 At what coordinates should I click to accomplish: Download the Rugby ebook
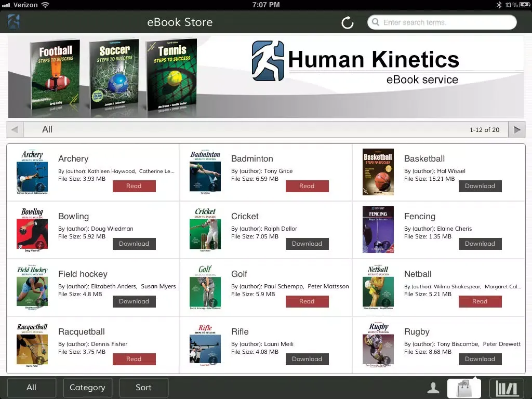pyautogui.click(x=480, y=359)
